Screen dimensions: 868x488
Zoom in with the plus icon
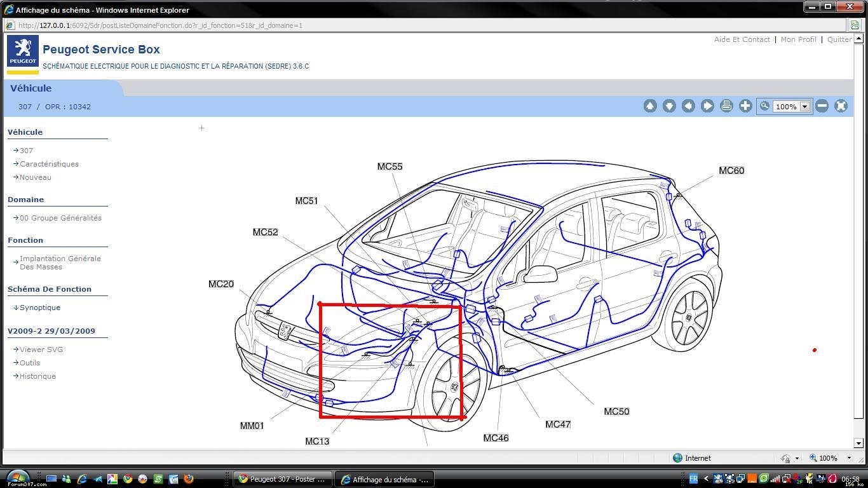pyautogui.click(x=745, y=106)
